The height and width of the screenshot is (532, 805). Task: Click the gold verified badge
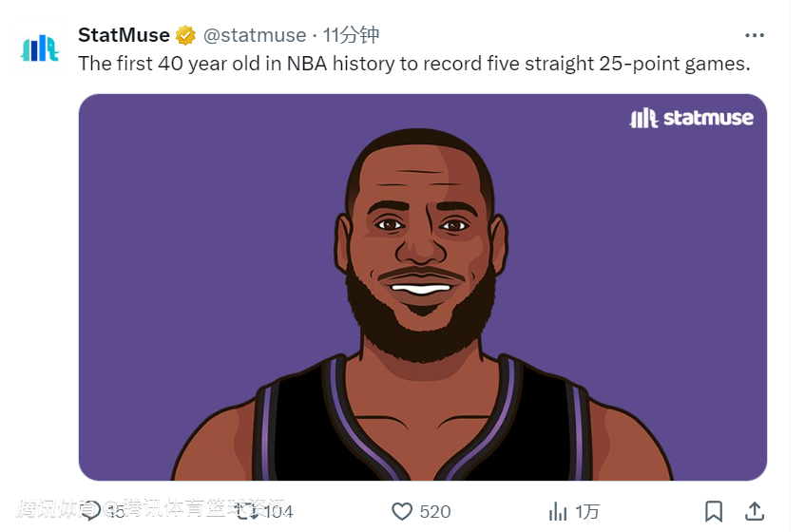(x=185, y=36)
